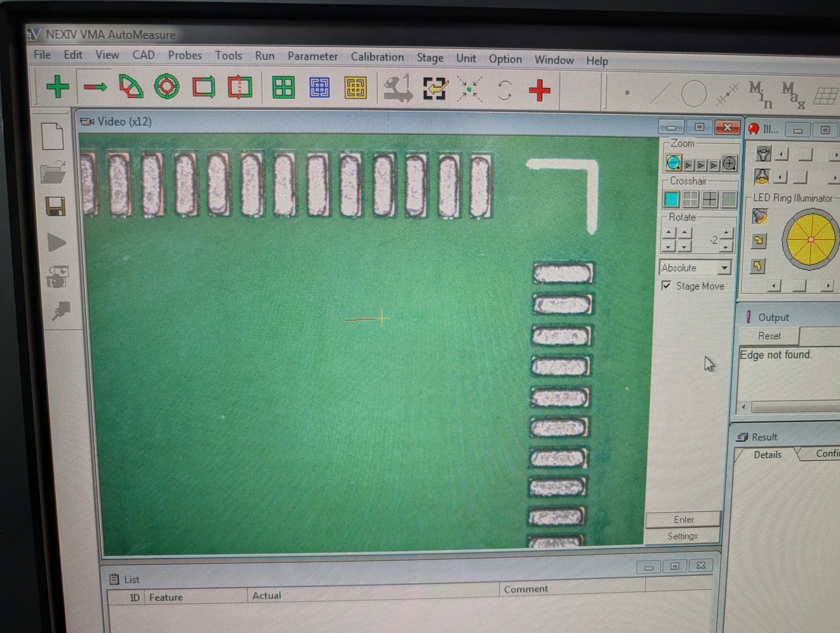The width and height of the screenshot is (840, 633).
Task: Increase the Rotate value with up arrow
Action: [726, 232]
